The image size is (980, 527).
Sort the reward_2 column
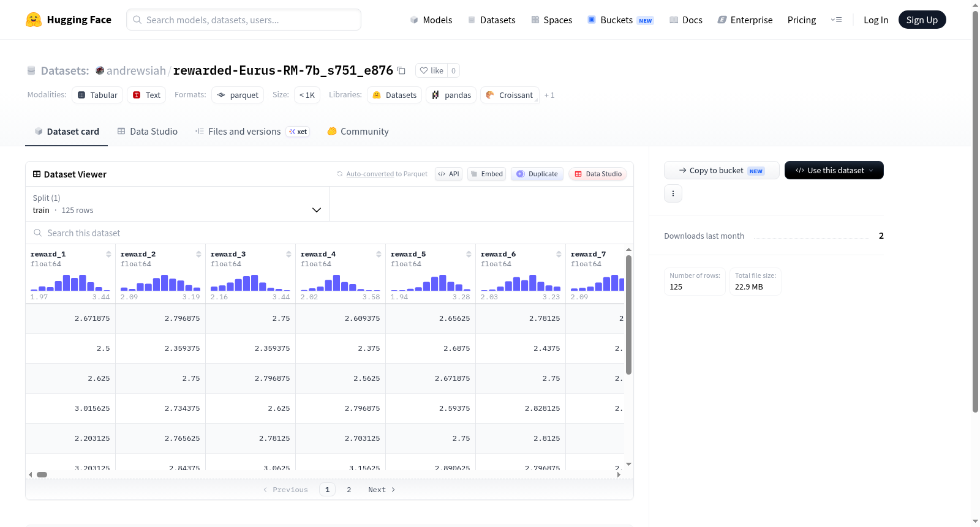(x=198, y=254)
